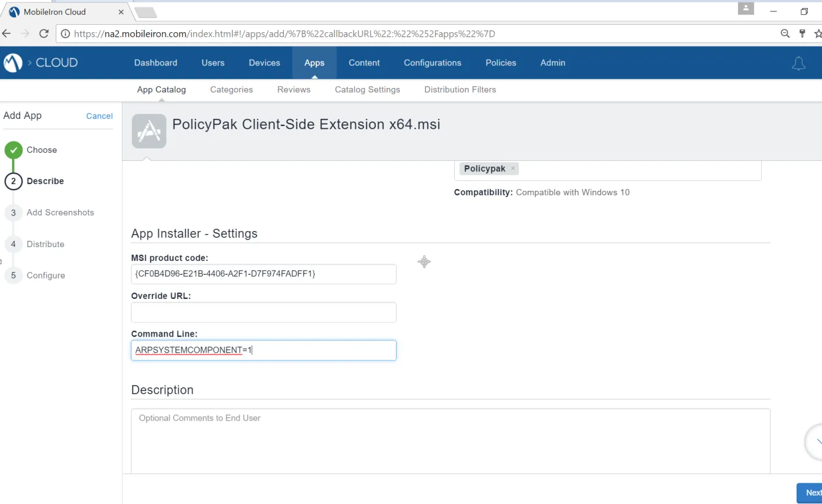Viewport: 822px width, 504px height.
Task: Select the Add Screenshots step
Action: point(60,213)
